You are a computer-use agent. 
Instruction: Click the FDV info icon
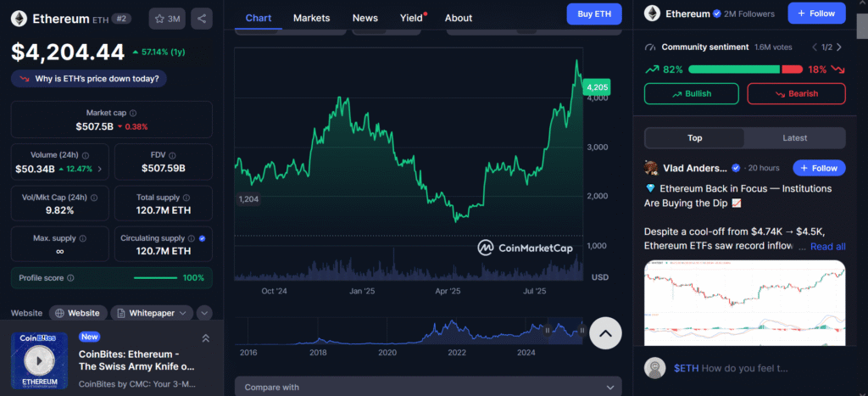(x=172, y=156)
